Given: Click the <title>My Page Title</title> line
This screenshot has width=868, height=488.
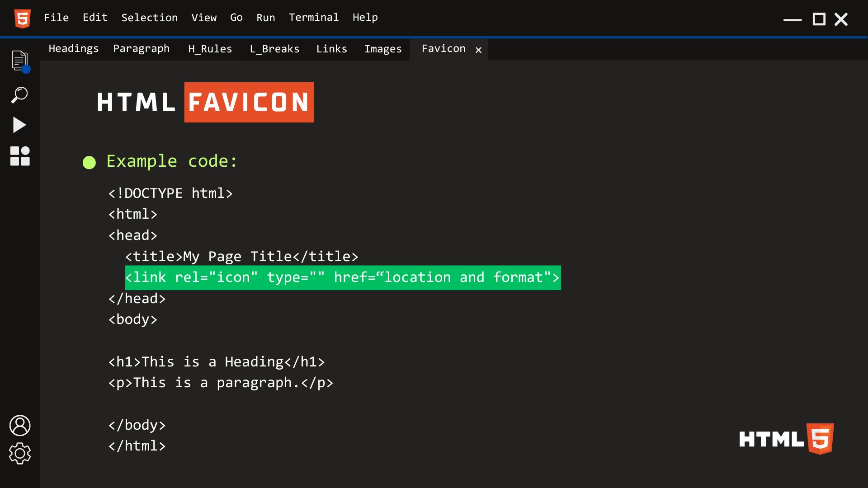Looking at the screenshot, I should click(242, 257).
